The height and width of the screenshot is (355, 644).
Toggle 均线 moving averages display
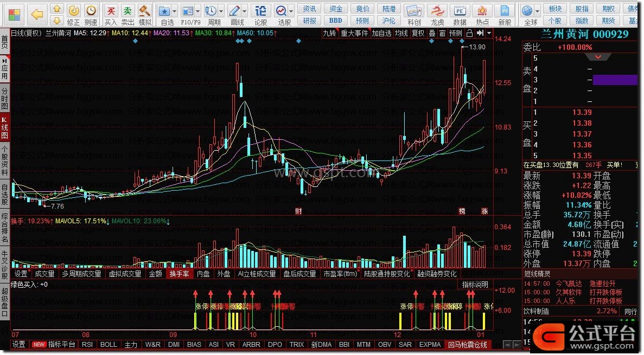tap(401, 33)
